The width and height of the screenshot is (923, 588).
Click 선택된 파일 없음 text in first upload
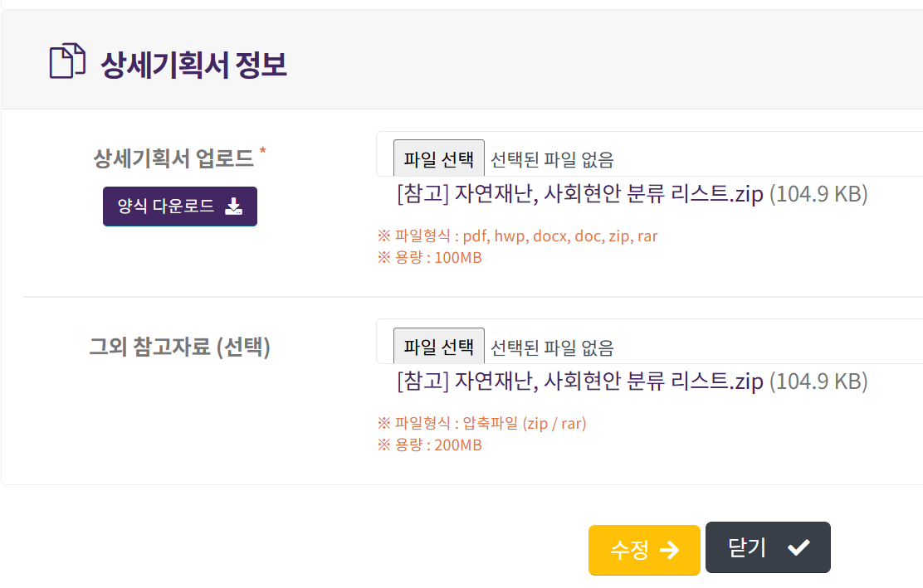click(x=552, y=160)
